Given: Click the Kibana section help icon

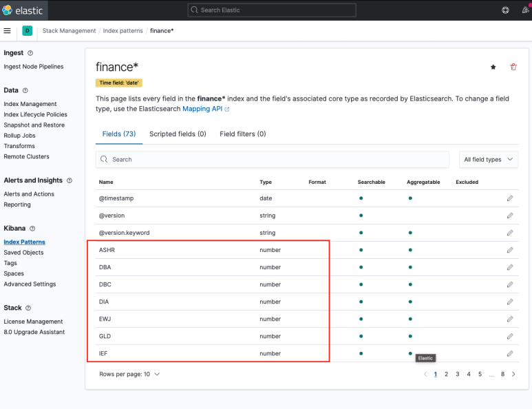Looking at the screenshot, I should tap(32, 229).
